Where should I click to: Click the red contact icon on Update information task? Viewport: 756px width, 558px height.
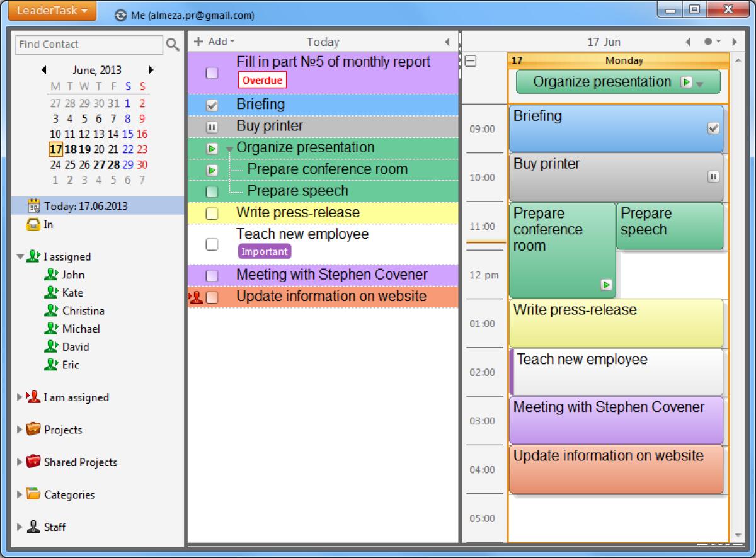coord(197,296)
